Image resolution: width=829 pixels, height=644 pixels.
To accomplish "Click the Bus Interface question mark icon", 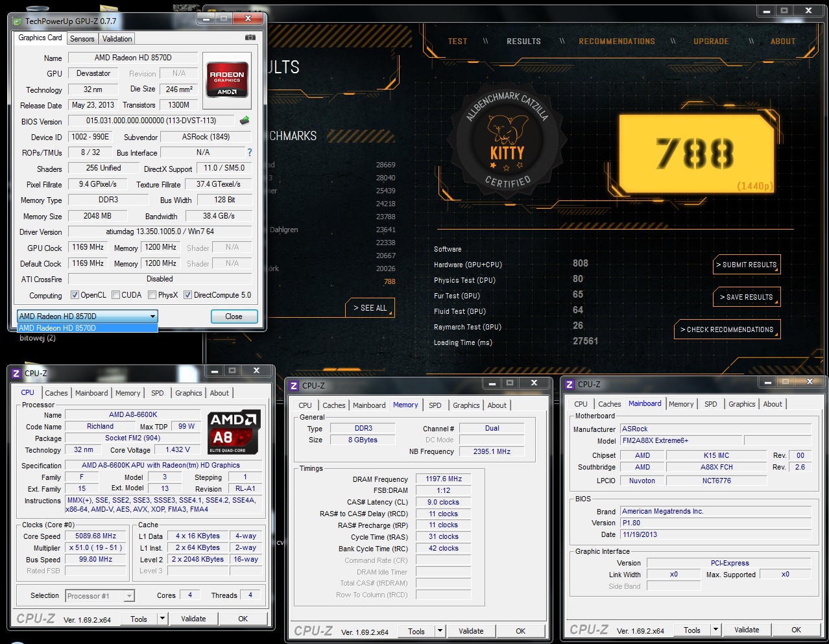I will (x=250, y=152).
